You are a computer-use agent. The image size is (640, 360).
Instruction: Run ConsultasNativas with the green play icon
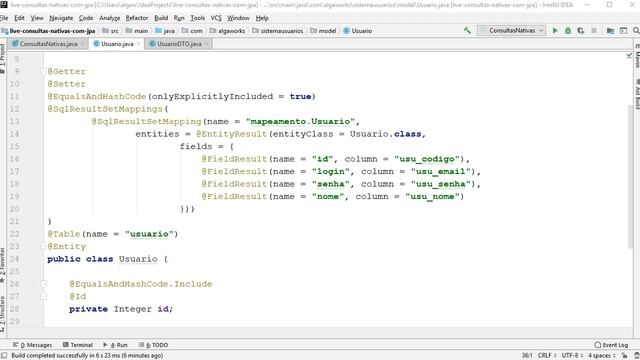tap(555, 31)
